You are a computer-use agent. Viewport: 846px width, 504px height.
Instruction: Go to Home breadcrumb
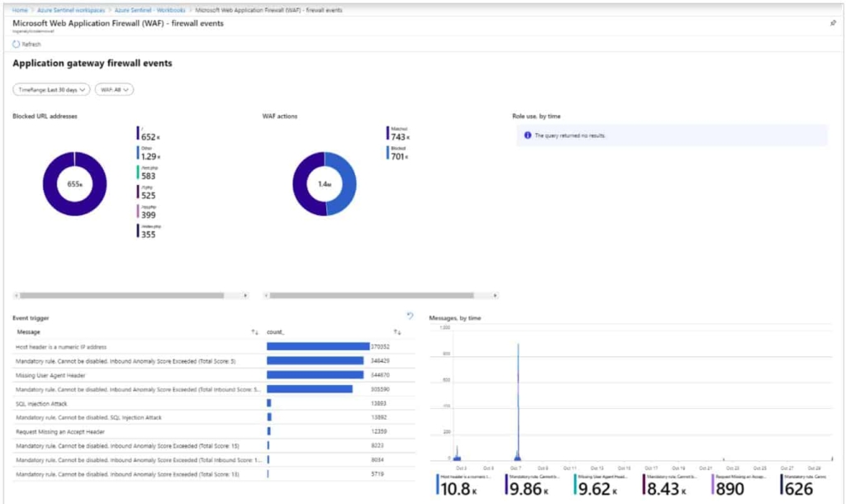tap(20, 10)
